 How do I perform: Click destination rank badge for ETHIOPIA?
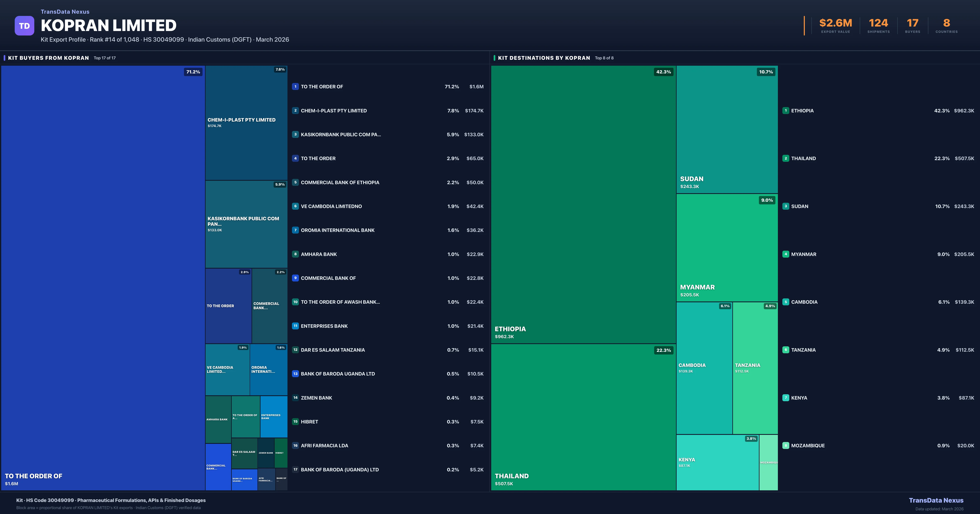click(x=785, y=111)
